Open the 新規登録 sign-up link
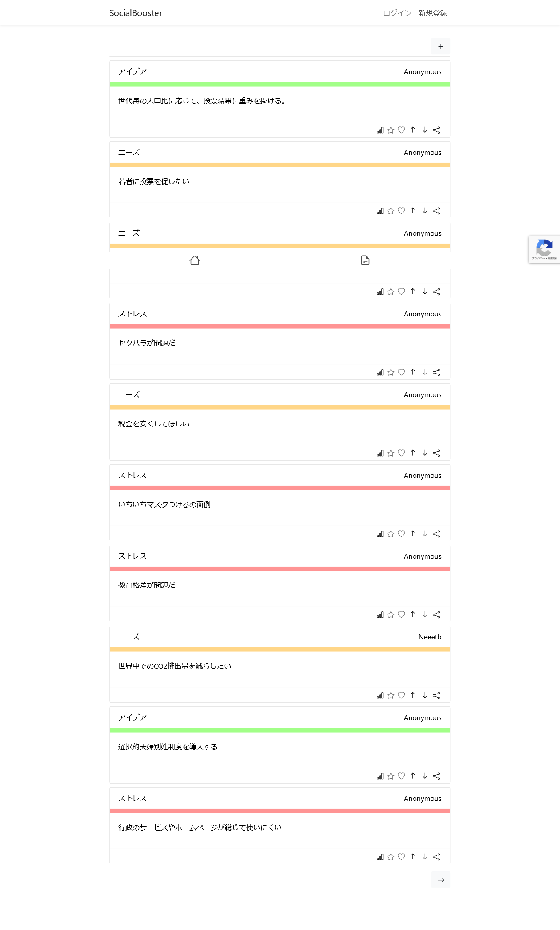 tap(433, 13)
